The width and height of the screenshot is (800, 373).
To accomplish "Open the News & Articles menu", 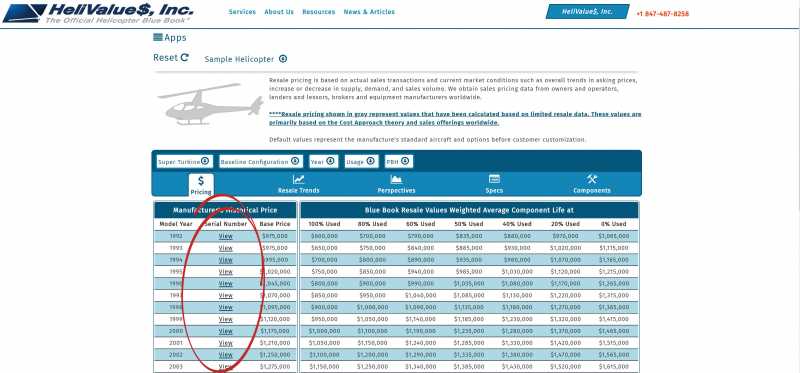I will pyautogui.click(x=369, y=12).
